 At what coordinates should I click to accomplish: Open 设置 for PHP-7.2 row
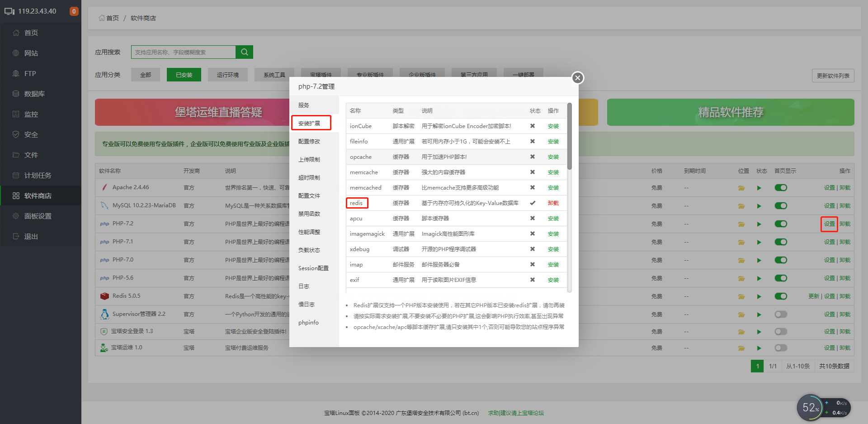(829, 224)
